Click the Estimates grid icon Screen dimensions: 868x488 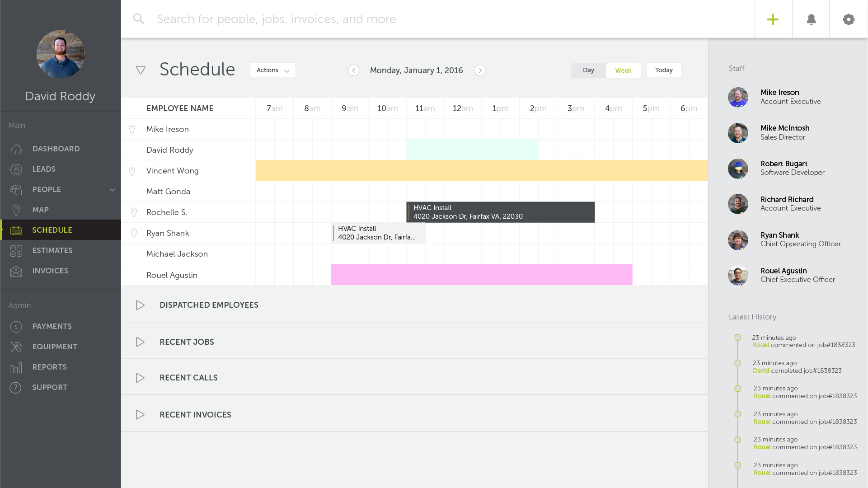[x=16, y=251]
